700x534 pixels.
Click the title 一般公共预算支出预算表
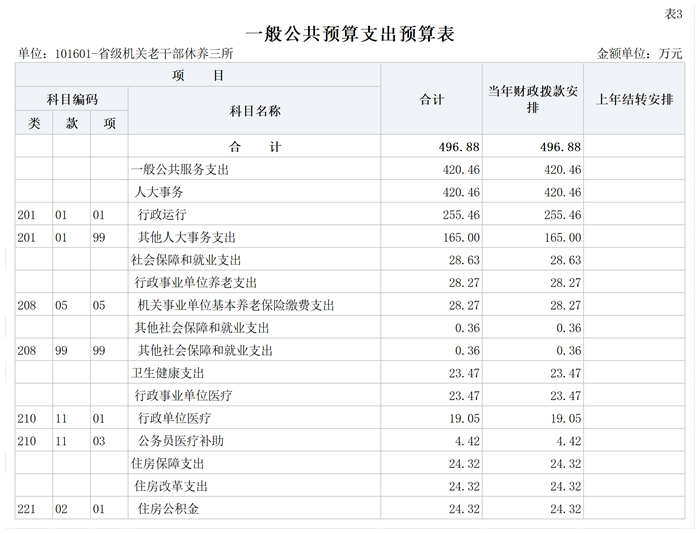point(349,33)
